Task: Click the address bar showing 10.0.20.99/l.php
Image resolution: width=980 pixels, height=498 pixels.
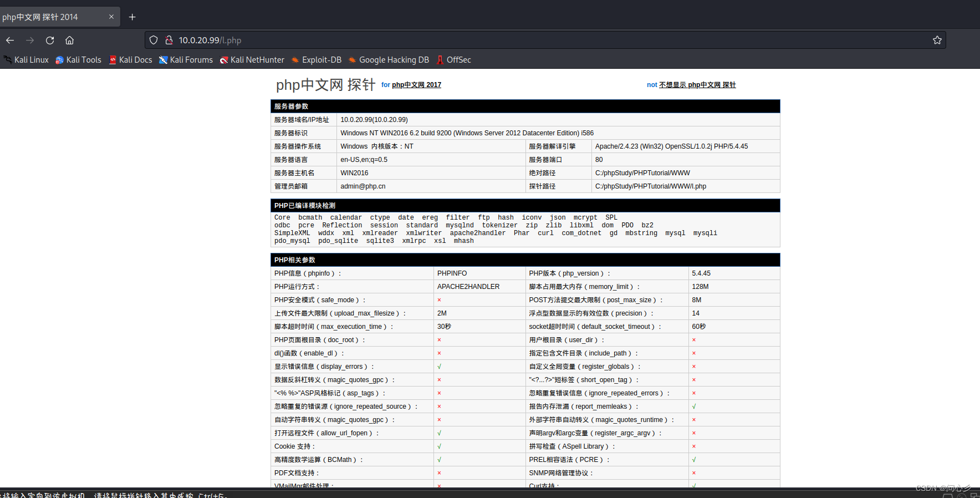Action: [545, 40]
